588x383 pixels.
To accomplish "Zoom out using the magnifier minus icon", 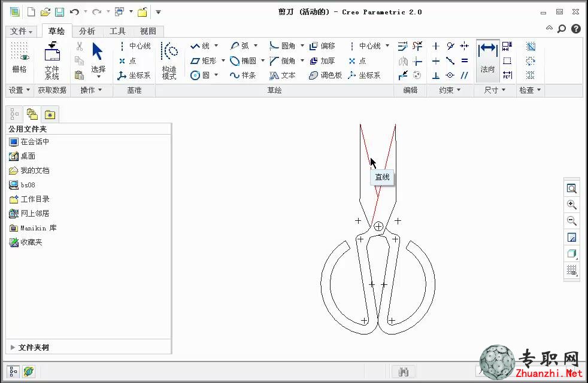I will pos(571,221).
